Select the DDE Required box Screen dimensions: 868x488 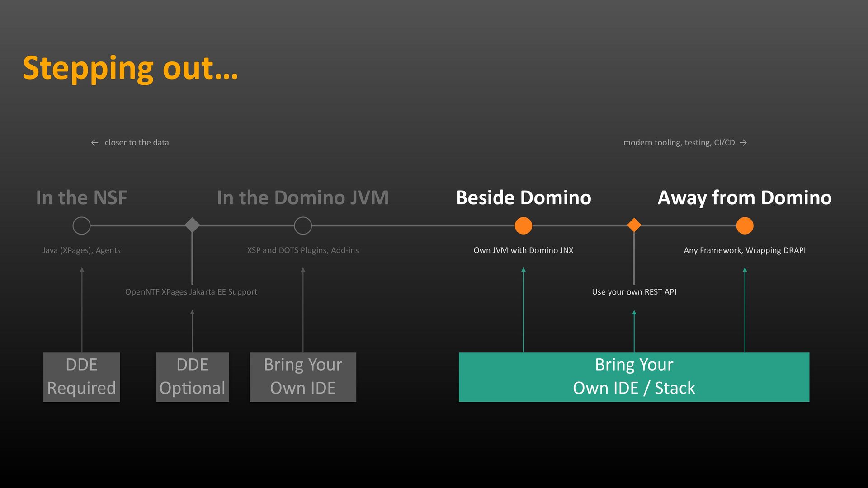(x=81, y=377)
